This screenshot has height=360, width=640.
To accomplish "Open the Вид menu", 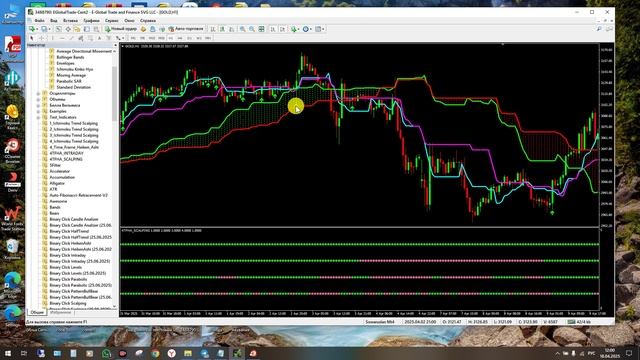I will tap(53, 20).
